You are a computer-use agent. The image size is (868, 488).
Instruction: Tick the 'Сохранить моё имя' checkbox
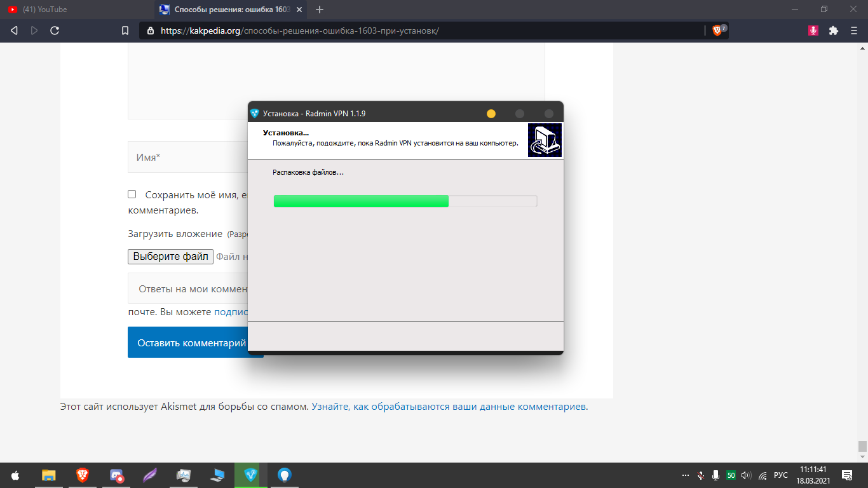click(132, 194)
